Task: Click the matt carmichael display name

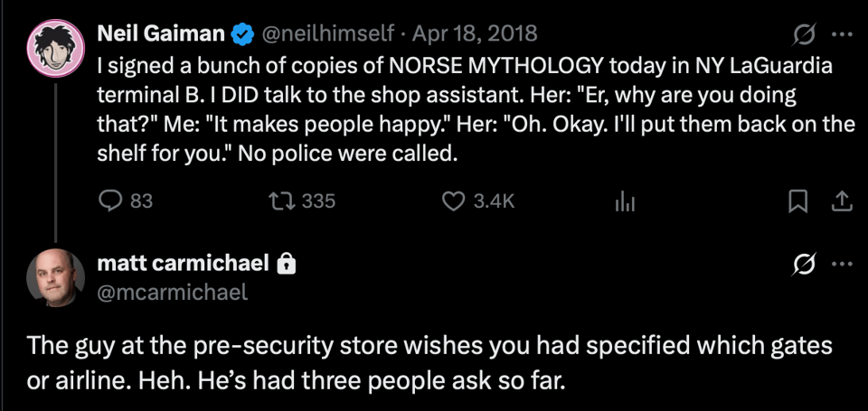Action: tap(184, 264)
